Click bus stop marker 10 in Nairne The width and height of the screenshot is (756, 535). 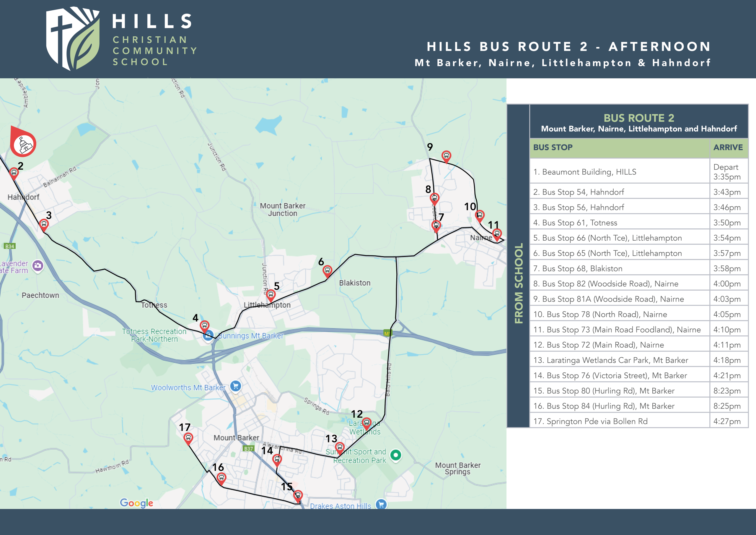tap(480, 217)
